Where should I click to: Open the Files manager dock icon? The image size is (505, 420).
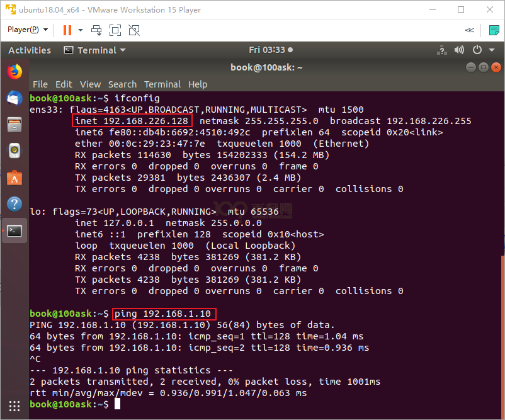pyautogui.click(x=14, y=125)
